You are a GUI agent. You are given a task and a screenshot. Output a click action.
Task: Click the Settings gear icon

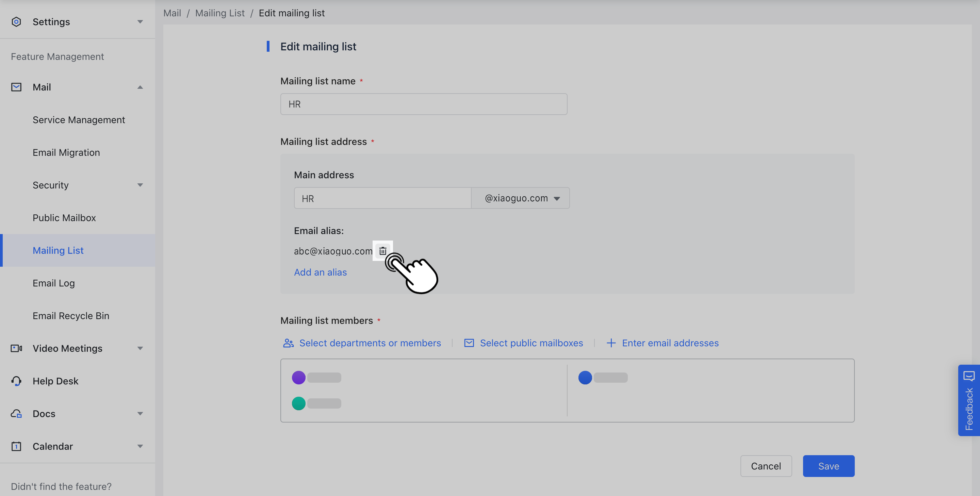click(16, 22)
